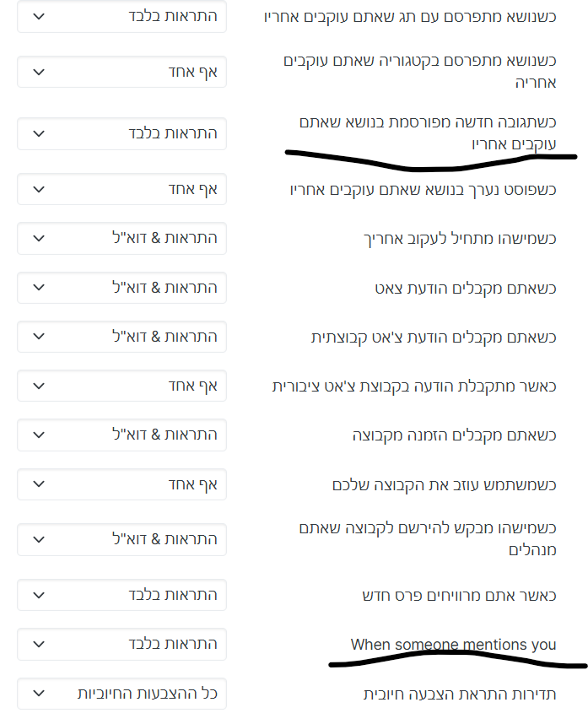Click the 'When someone mentions you' setting label
This screenshot has height=724, width=588.
[x=452, y=644]
